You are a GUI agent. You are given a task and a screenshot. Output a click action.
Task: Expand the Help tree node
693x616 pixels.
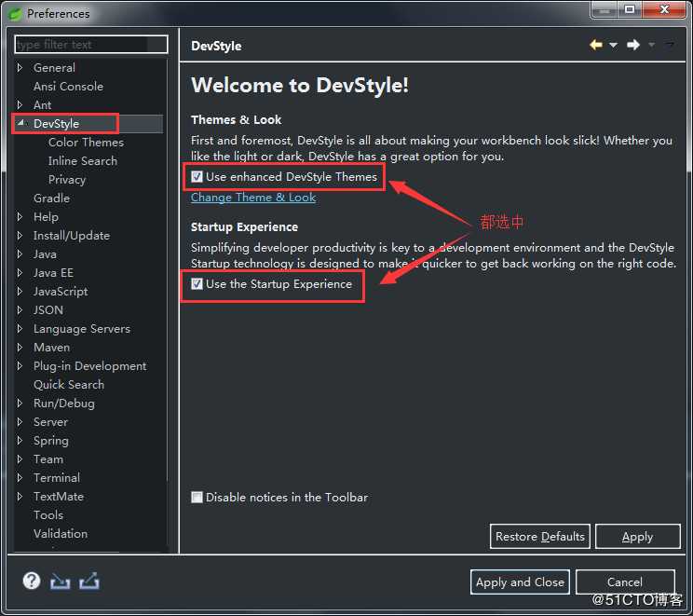click(x=20, y=217)
